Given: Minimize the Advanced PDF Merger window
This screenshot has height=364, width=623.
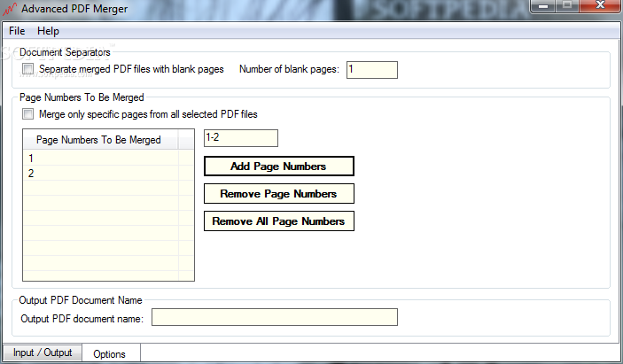Looking at the screenshot, I should [x=543, y=6].
